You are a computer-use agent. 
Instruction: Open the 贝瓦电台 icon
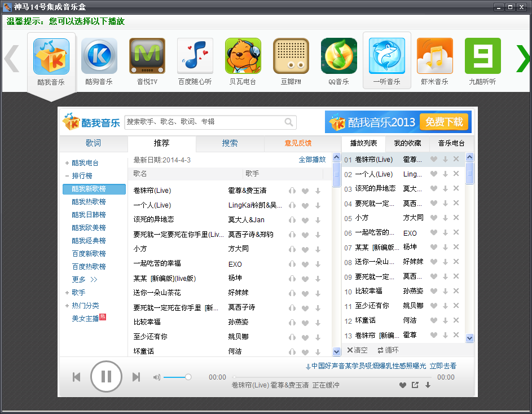point(243,56)
